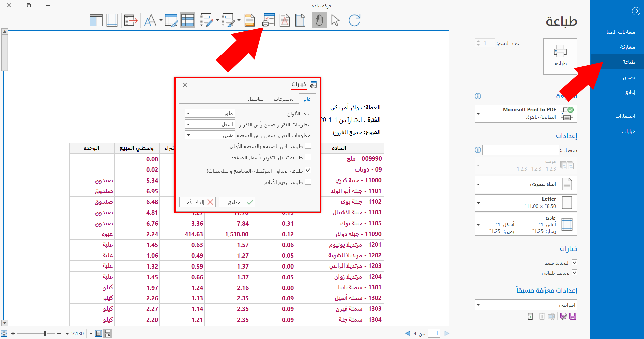The width and height of the screenshot is (644, 339).
Task: Click the save-as preset floppy with pencil
Action: (564, 316)
